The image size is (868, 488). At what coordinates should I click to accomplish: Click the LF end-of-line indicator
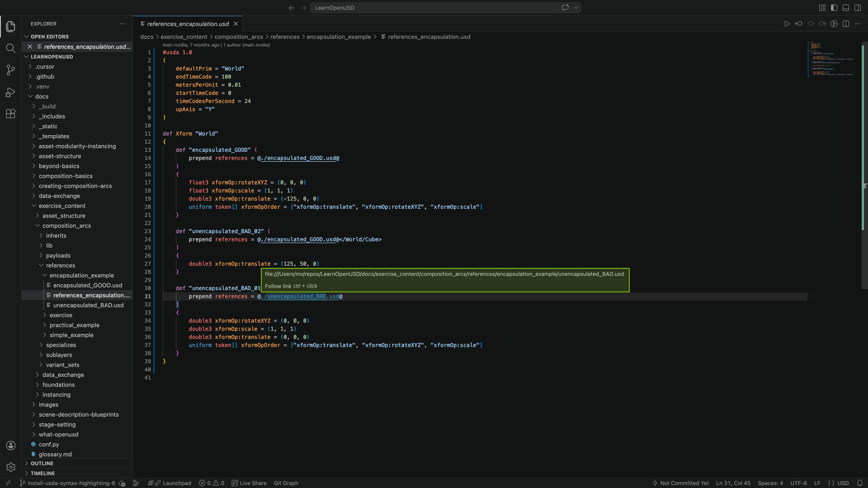point(817,483)
